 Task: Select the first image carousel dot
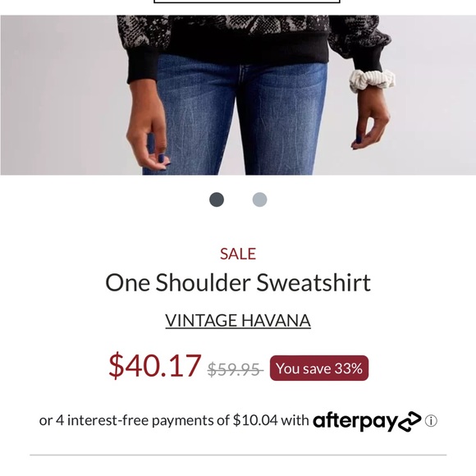(x=217, y=199)
